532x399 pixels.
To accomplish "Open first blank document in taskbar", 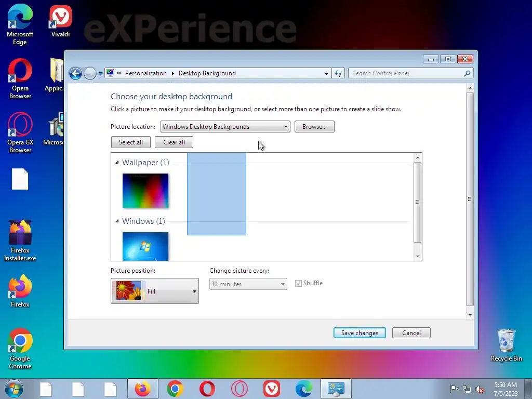I will (46, 389).
